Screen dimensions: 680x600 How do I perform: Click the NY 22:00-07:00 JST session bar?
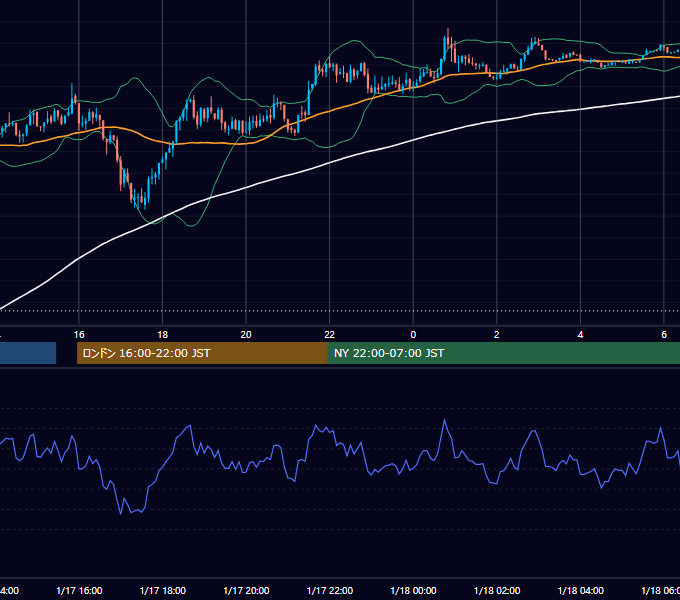pyautogui.click(x=503, y=353)
